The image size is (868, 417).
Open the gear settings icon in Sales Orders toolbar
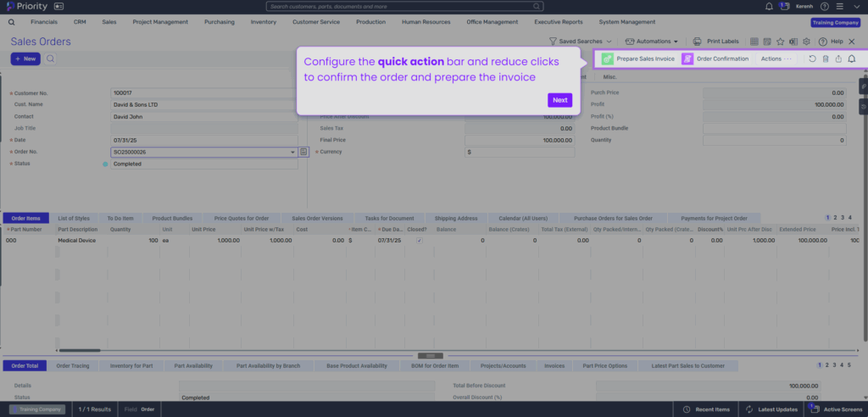pos(807,42)
